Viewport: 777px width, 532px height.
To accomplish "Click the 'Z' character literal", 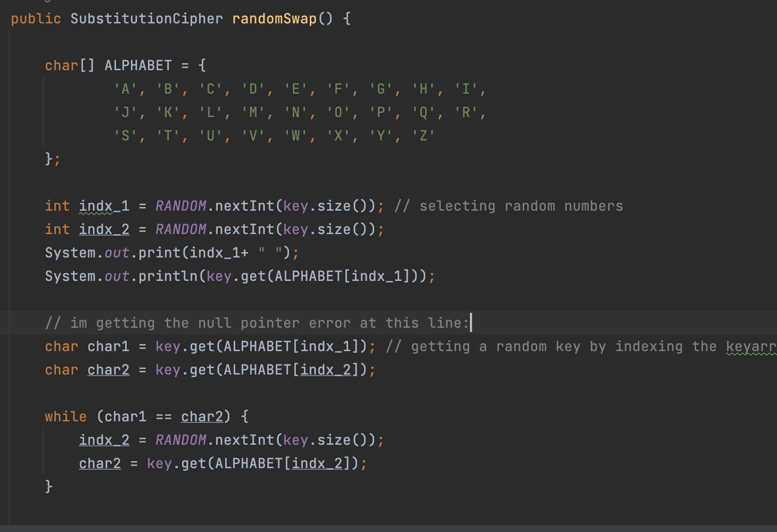I will coord(423,136).
